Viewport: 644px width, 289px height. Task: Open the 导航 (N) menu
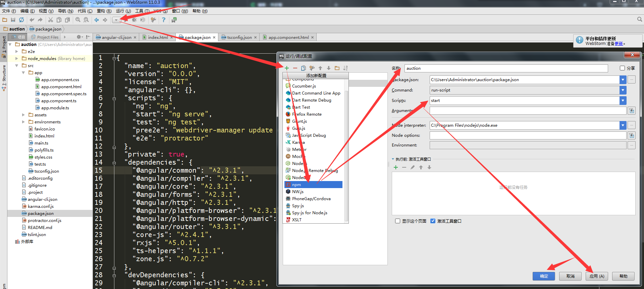[x=66, y=11]
